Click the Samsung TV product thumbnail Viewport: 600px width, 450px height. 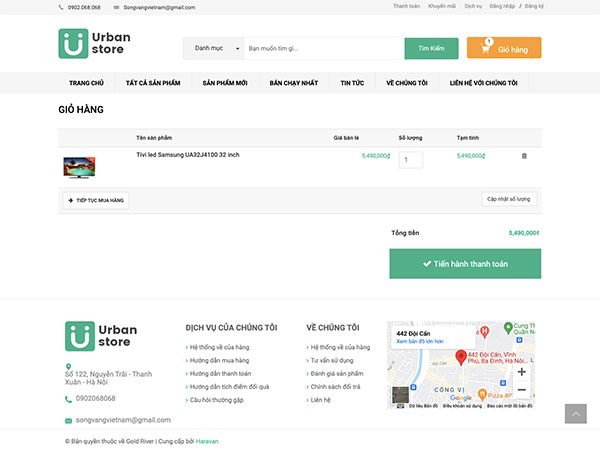[79, 168]
